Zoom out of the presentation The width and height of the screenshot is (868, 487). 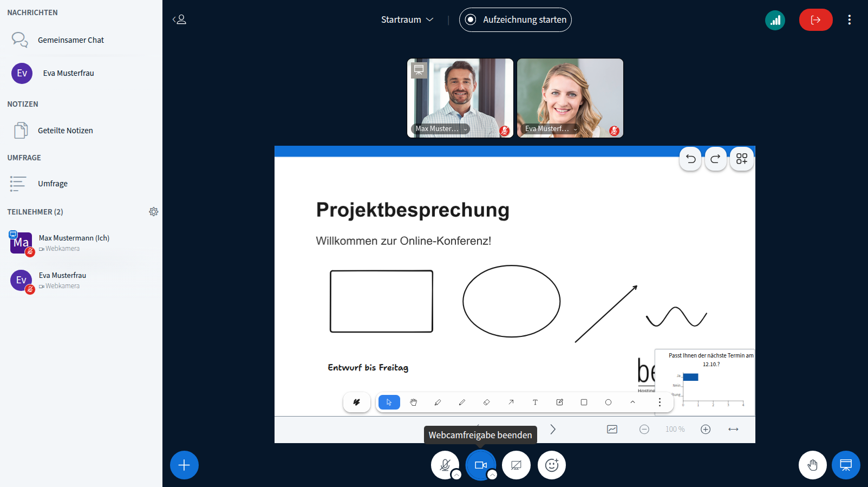click(644, 429)
